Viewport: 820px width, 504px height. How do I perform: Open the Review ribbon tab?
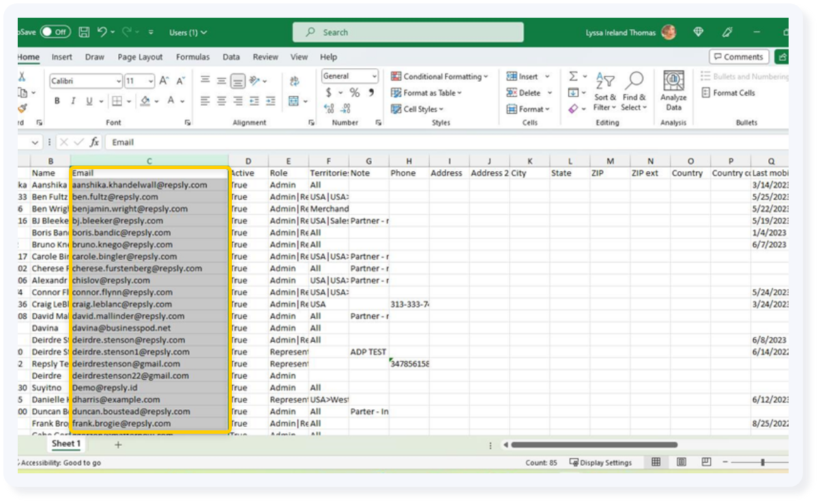265,57
